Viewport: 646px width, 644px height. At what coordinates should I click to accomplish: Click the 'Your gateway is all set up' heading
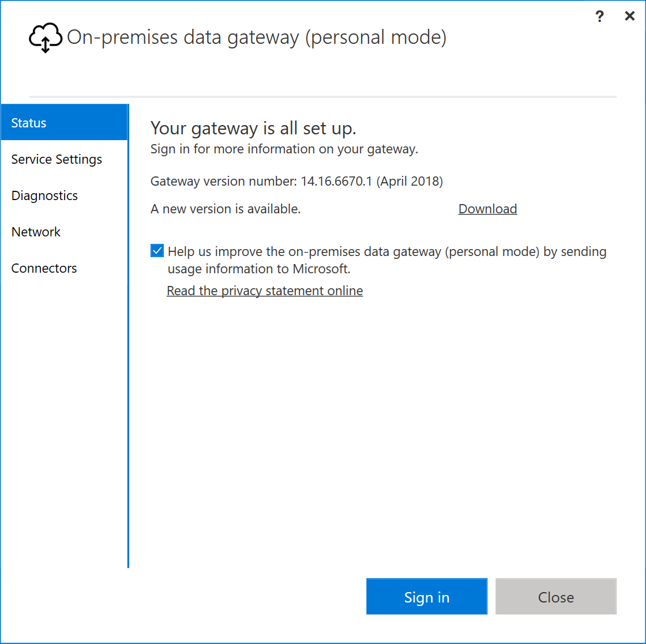click(x=253, y=128)
